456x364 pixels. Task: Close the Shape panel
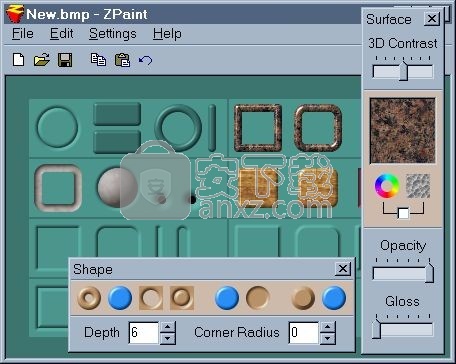(x=343, y=269)
